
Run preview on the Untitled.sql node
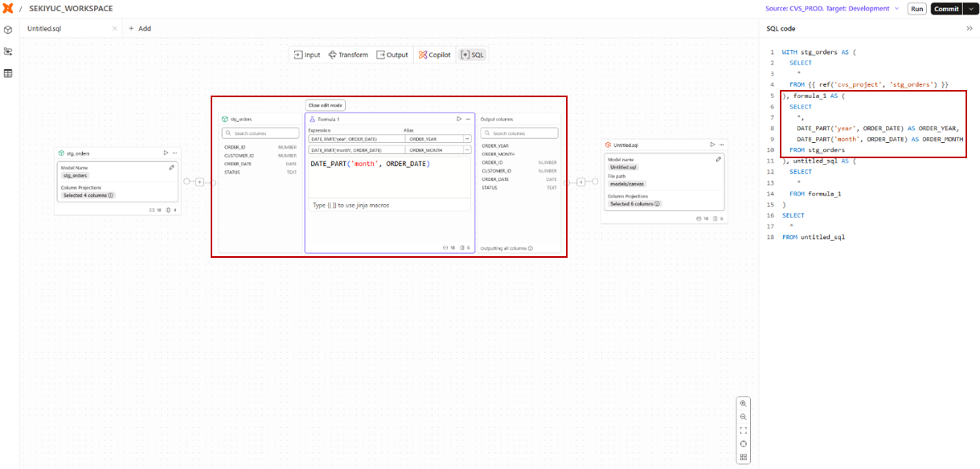coord(712,145)
